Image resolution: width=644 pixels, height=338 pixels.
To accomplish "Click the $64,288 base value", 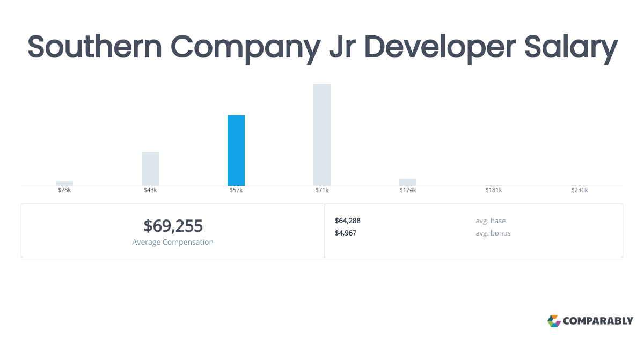I will pyautogui.click(x=348, y=221).
